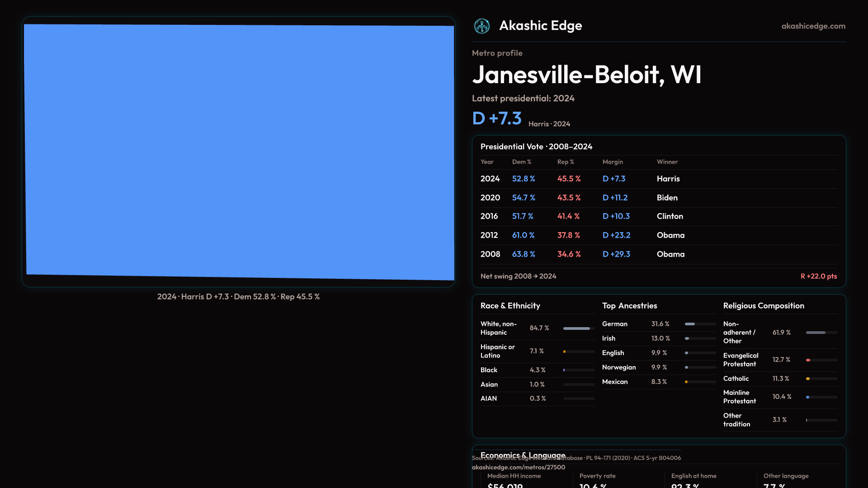The width and height of the screenshot is (868, 488).
Task: Click the Dem % column header
Action: pos(521,162)
